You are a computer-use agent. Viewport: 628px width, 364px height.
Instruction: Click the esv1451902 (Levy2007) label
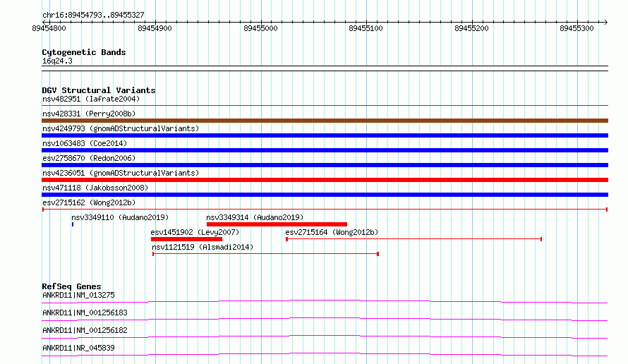point(195,232)
